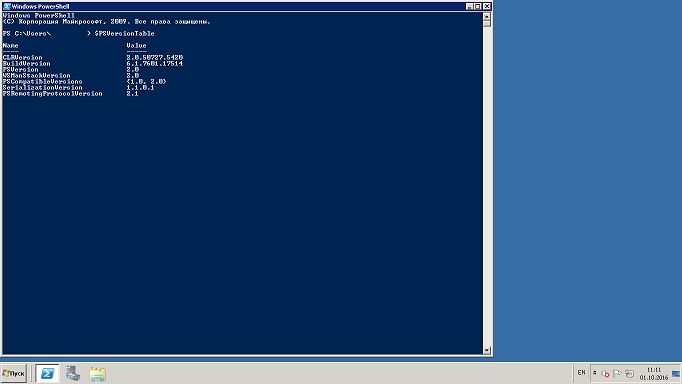Image resolution: width=682 pixels, height=384 pixels.
Task: Open the muted volume tray icon
Action: 605,373
